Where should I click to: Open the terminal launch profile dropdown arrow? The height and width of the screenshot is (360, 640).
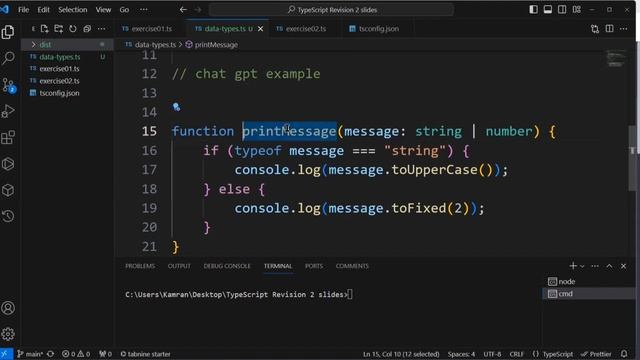582,266
